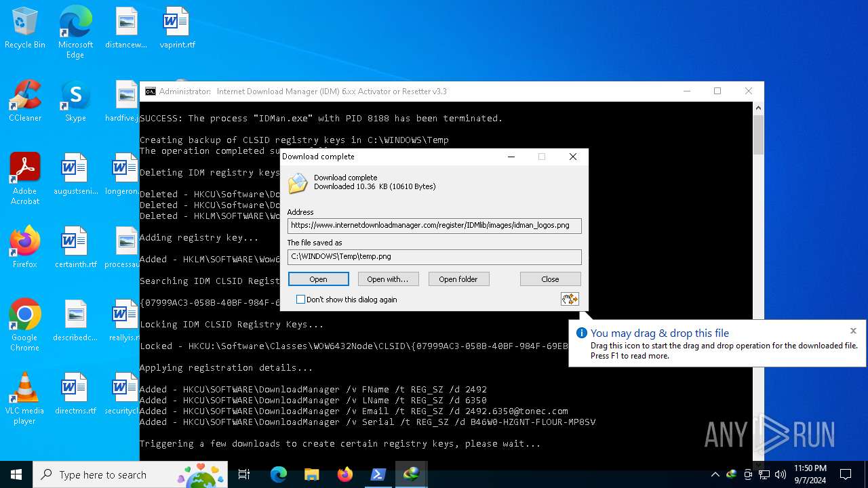Click the Close button in download dialog

pyautogui.click(x=550, y=279)
